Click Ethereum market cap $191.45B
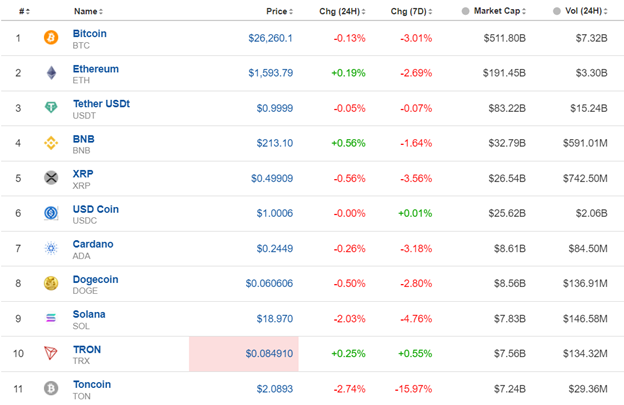Image resolution: width=624 pixels, height=405 pixels. 504,73
